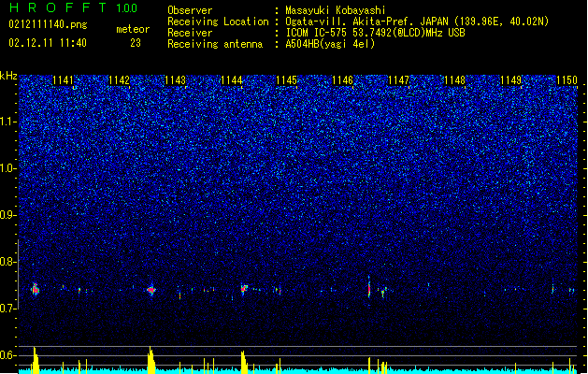The height and width of the screenshot is (374, 588).
Task: Click the meteor count value 23
Action: pyautogui.click(x=136, y=43)
